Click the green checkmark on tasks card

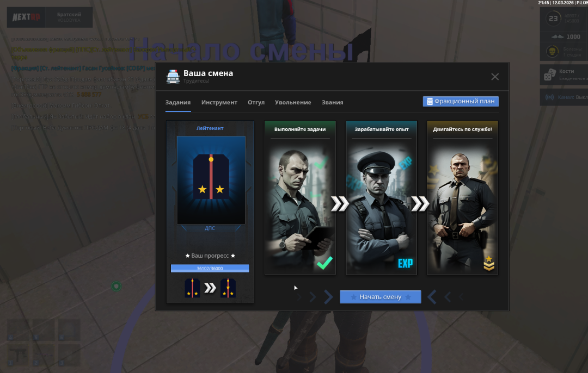[x=324, y=263]
